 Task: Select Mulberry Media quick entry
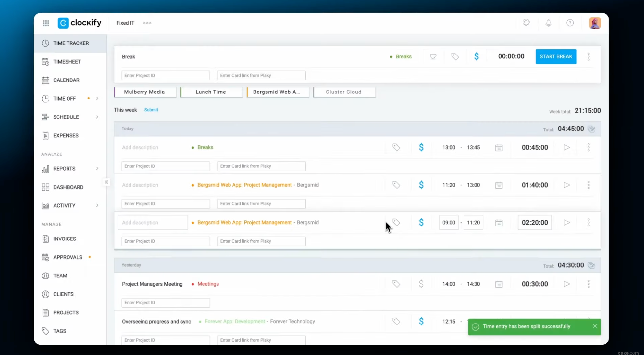click(x=145, y=92)
